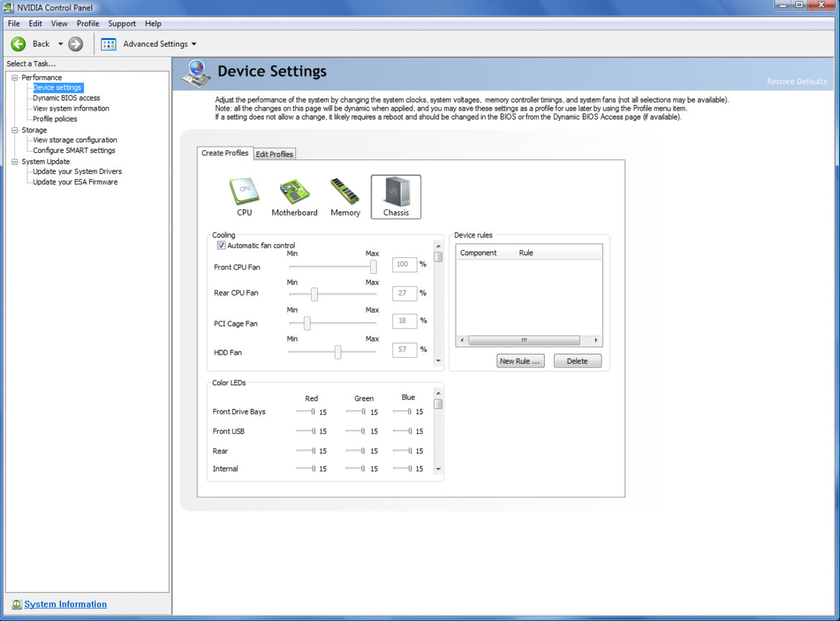Select the Chassis device icon
The image size is (840, 621).
pyautogui.click(x=396, y=197)
